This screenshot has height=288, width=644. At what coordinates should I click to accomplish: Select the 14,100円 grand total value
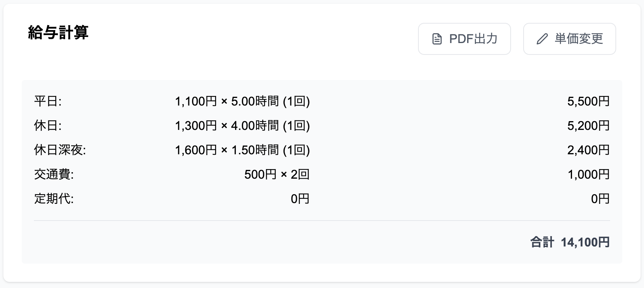point(585,242)
